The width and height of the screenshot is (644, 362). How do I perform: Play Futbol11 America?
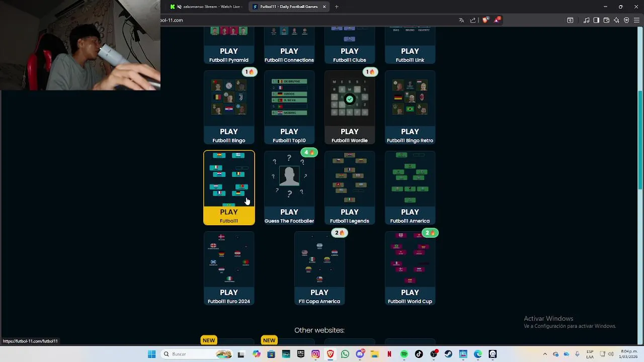pos(410,188)
